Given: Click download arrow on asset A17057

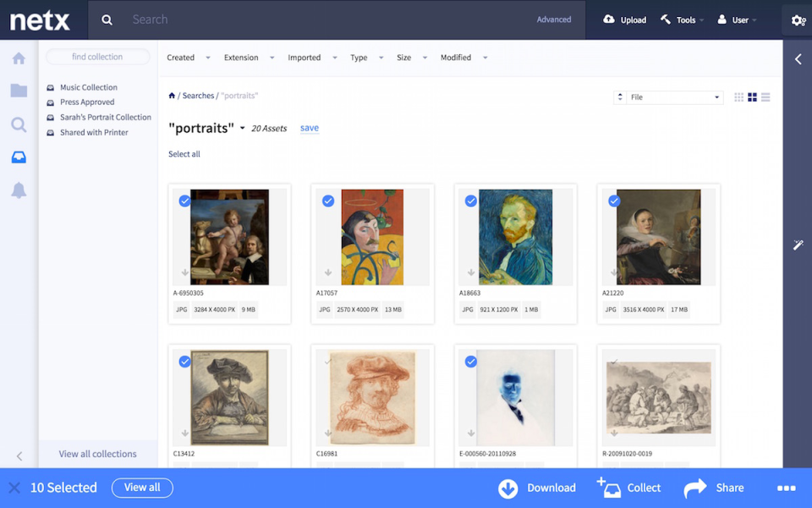Looking at the screenshot, I should click(328, 273).
